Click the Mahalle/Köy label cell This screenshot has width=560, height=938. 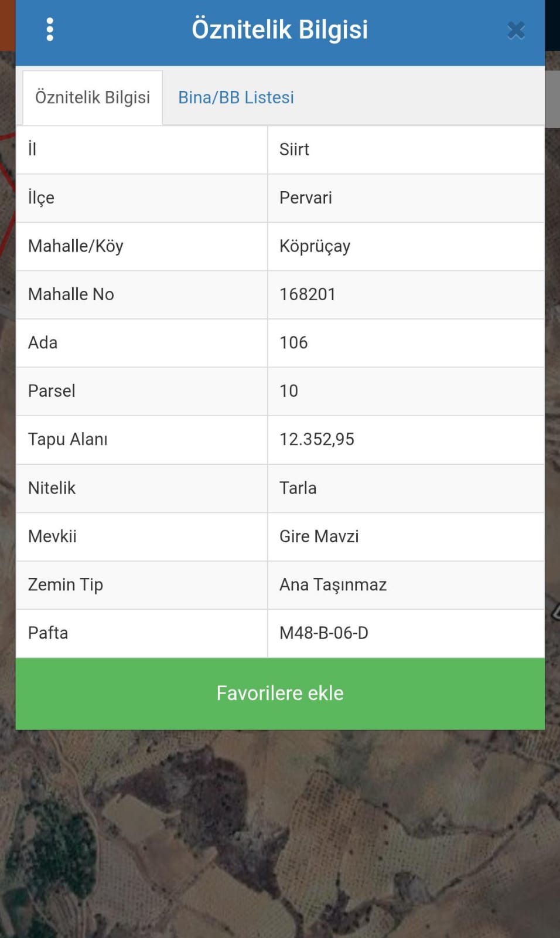142,246
